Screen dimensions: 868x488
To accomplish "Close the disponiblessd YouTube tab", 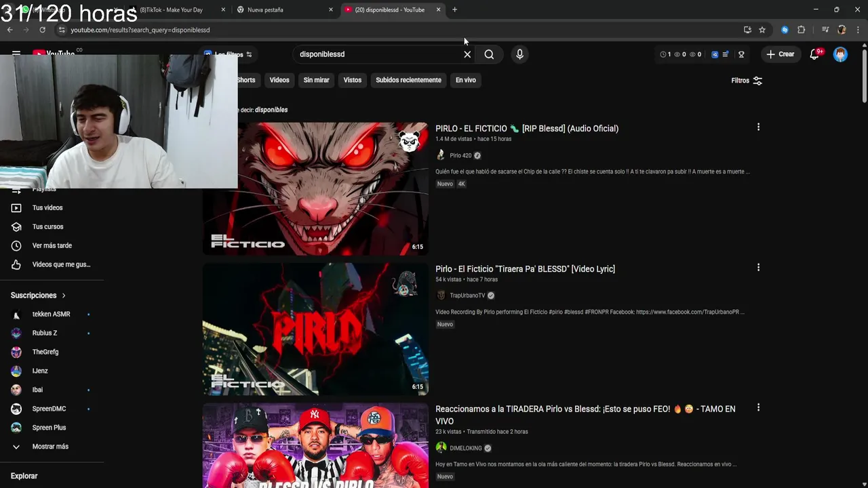I will click(438, 9).
